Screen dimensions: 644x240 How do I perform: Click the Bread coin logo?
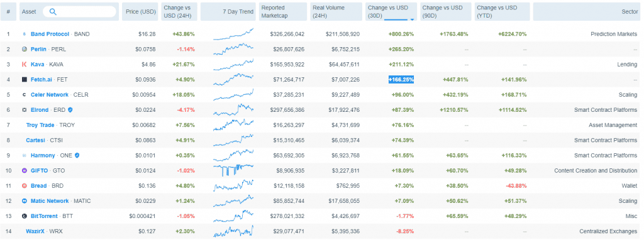point(25,186)
